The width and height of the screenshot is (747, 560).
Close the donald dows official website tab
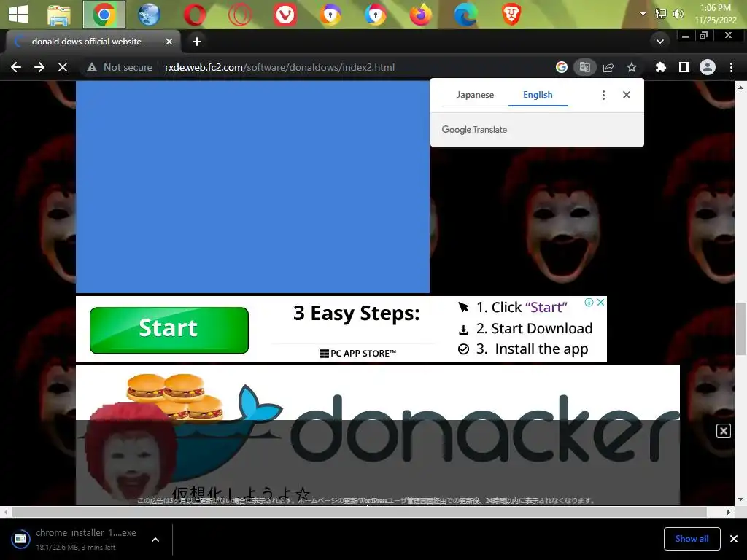click(x=169, y=42)
